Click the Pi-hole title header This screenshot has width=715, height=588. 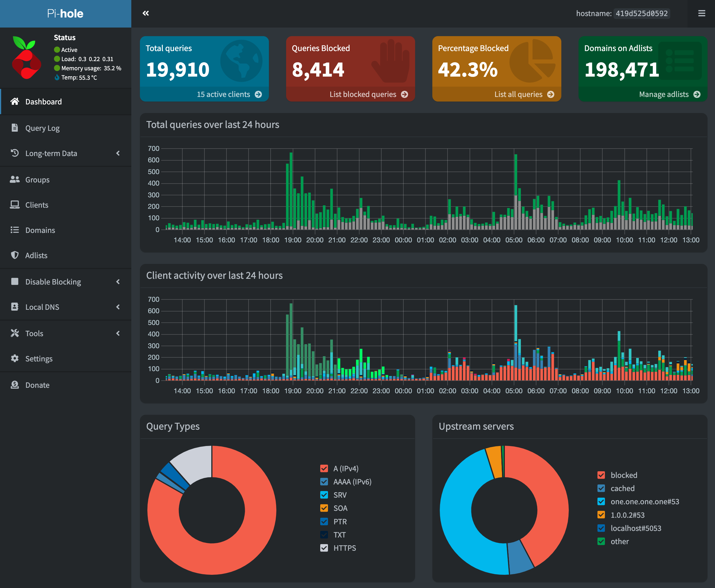tap(65, 13)
